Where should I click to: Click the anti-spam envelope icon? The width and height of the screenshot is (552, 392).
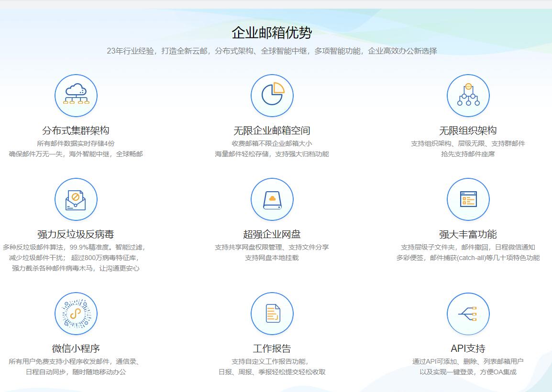click(x=76, y=199)
